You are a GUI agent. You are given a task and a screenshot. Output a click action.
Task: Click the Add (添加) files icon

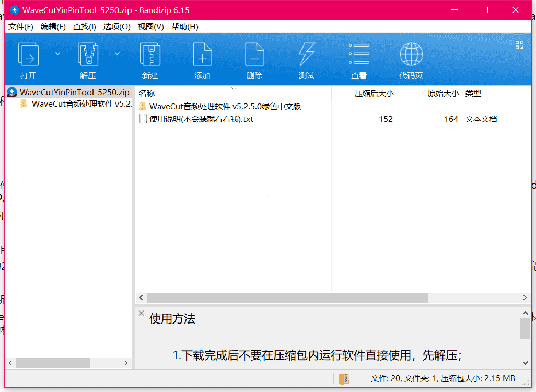202,54
